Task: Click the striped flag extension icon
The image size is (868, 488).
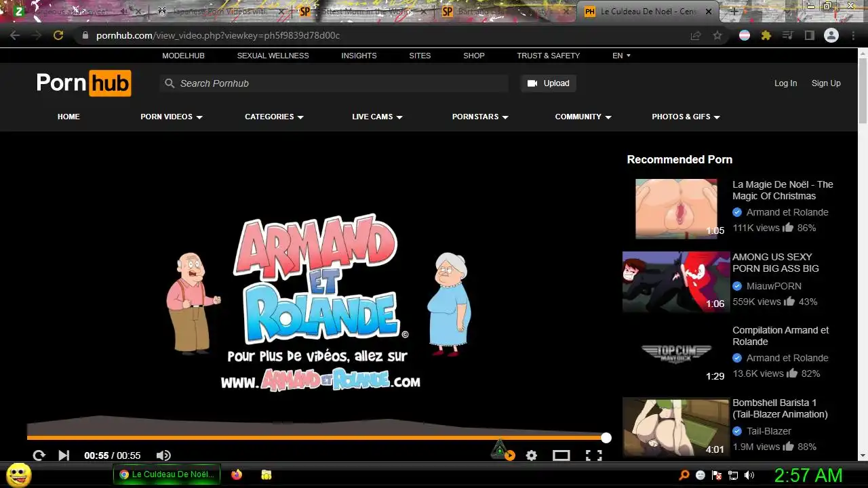Action: point(745,35)
